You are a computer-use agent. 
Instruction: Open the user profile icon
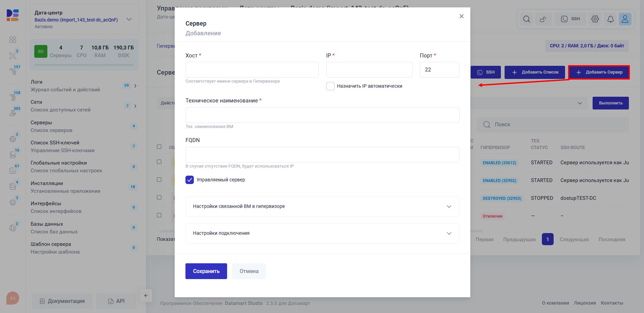coord(625,19)
